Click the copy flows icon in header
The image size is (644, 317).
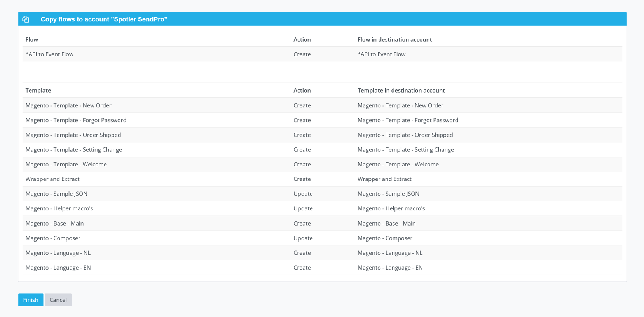click(x=26, y=19)
